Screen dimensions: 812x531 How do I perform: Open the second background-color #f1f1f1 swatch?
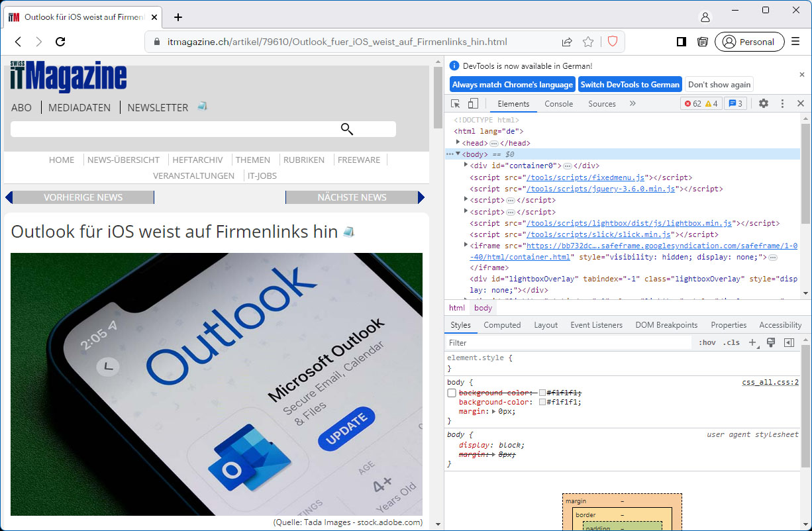click(542, 402)
